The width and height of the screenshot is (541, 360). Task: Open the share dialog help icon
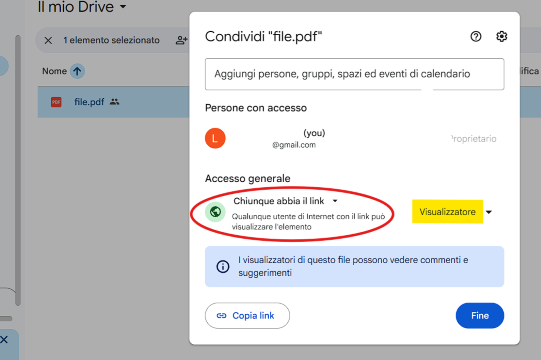(476, 36)
